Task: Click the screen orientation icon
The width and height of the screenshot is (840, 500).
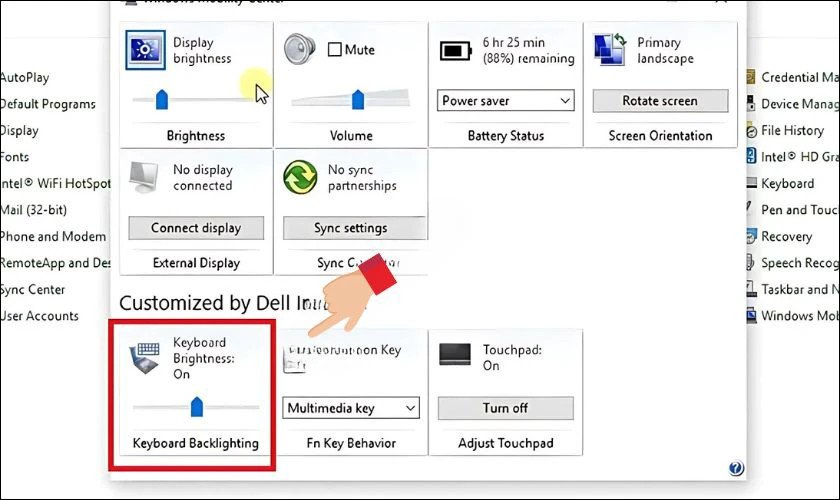Action: pos(610,50)
